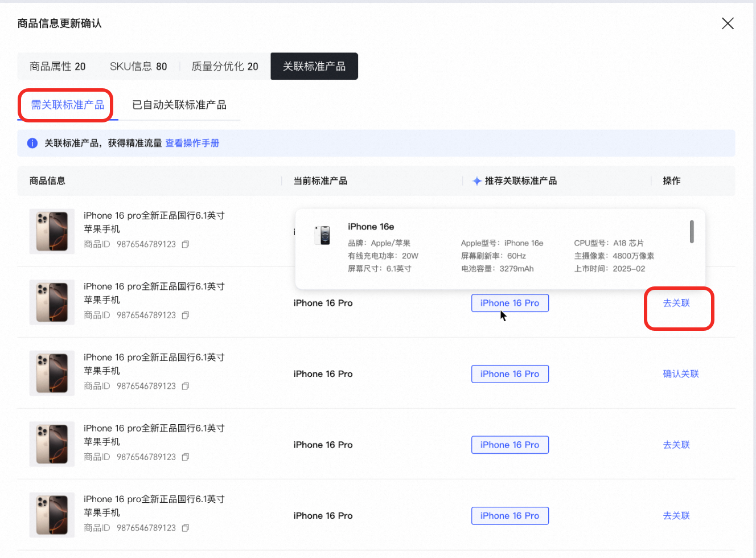Click current iPhone 16 Pro text in 确认关联 row
Viewport: 756px width, 558px height.
click(x=323, y=374)
